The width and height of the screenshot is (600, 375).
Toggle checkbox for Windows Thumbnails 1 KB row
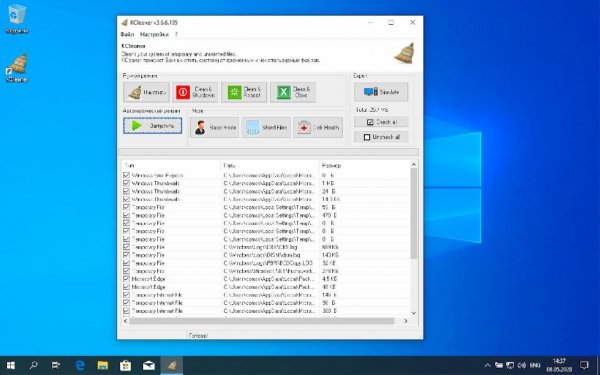pos(126,183)
